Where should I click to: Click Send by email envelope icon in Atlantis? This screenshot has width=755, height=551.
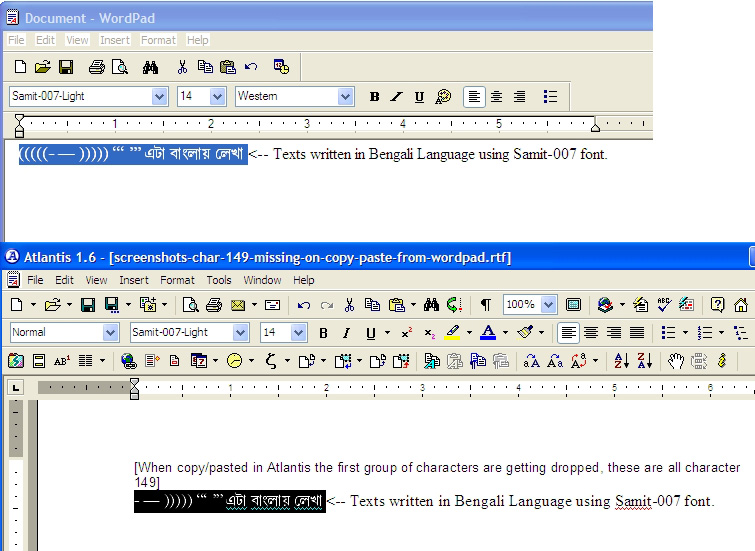[238, 305]
